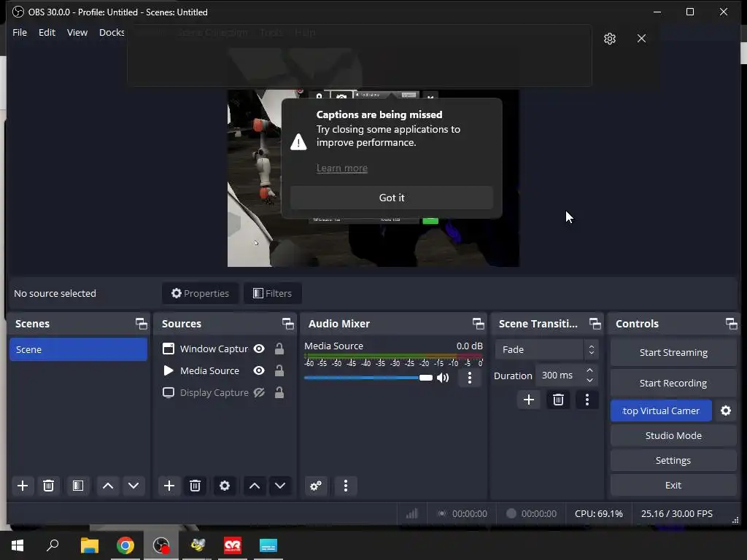
Task: Move scene up with the arrow icon
Action: (x=108, y=486)
